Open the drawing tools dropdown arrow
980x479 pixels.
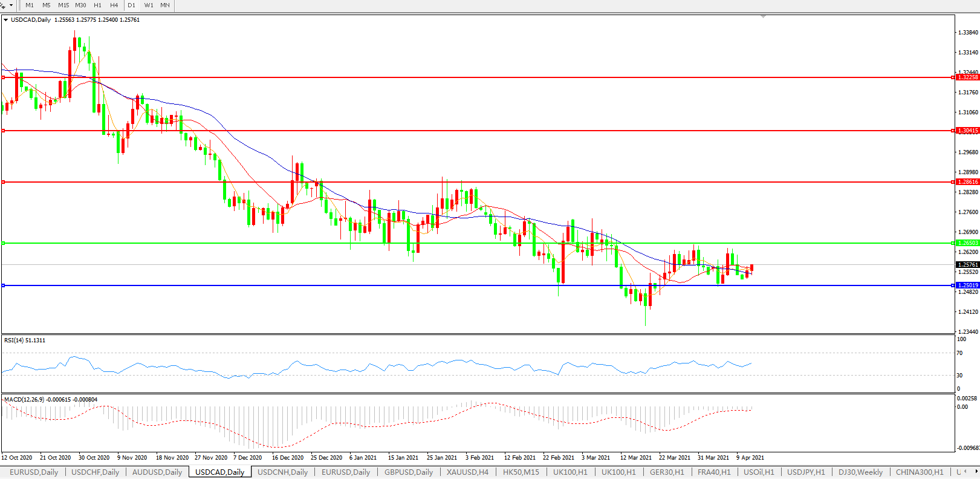(x=11, y=5)
